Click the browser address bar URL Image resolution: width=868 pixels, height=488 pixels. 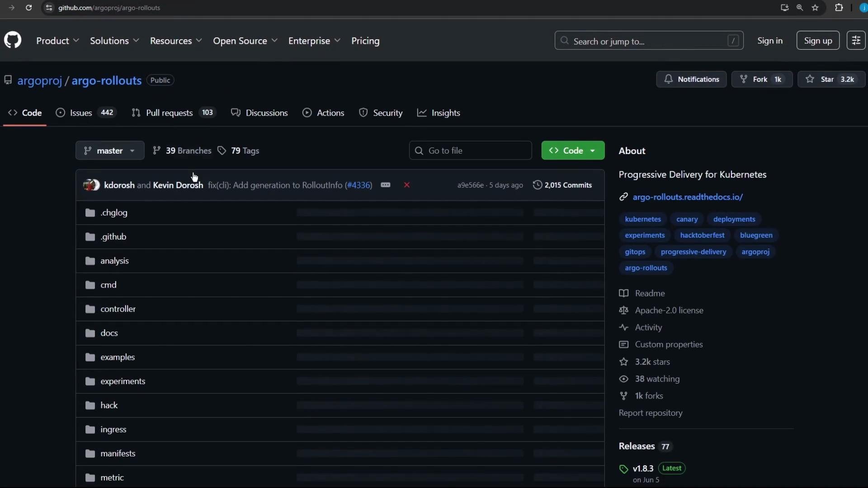pos(109,8)
